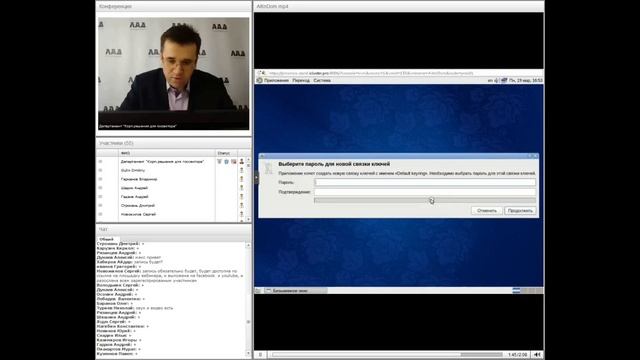Focus the 'Подтверждение' confirmation field
Screen dimensions: 640x360
click(x=424, y=192)
